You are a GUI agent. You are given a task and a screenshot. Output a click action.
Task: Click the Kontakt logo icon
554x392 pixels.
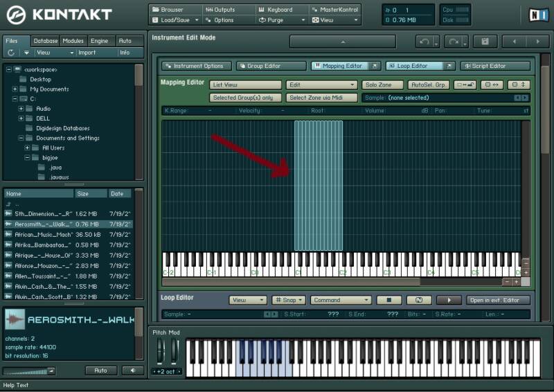(x=16, y=15)
